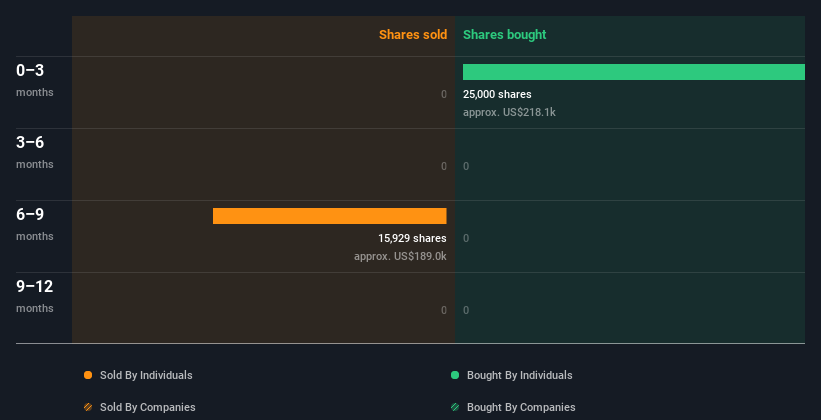Click the 25,000 shares label
This screenshot has width=821, height=420.
[497, 94]
